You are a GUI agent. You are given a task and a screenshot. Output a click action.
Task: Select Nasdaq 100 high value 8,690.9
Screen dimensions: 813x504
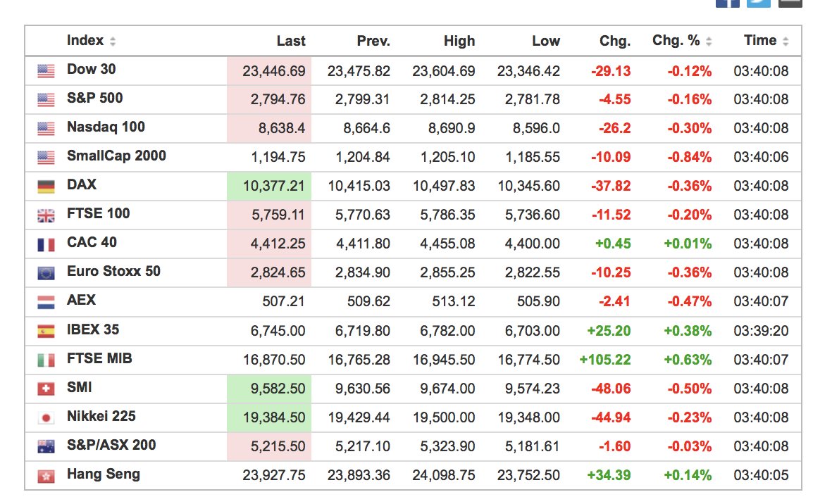(x=452, y=128)
